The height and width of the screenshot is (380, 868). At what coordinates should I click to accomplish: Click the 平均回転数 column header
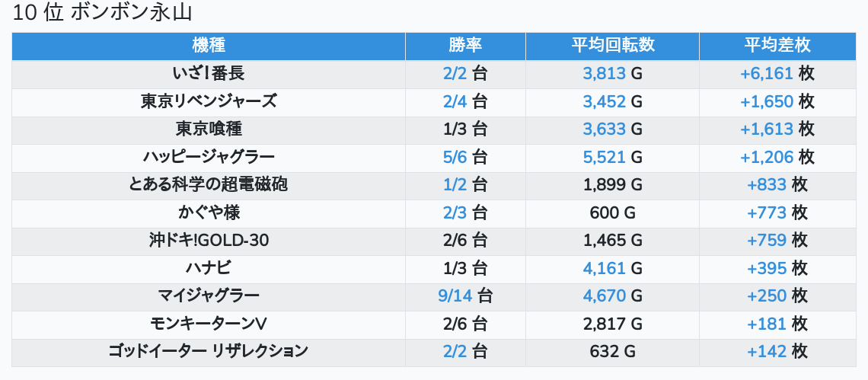pyautogui.click(x=612, y=46)
